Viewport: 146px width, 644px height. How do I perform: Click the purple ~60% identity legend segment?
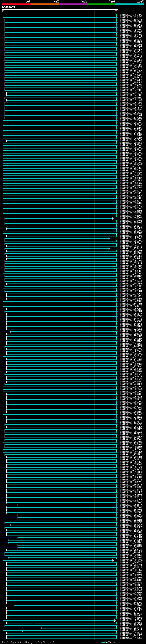coord(73,4)
